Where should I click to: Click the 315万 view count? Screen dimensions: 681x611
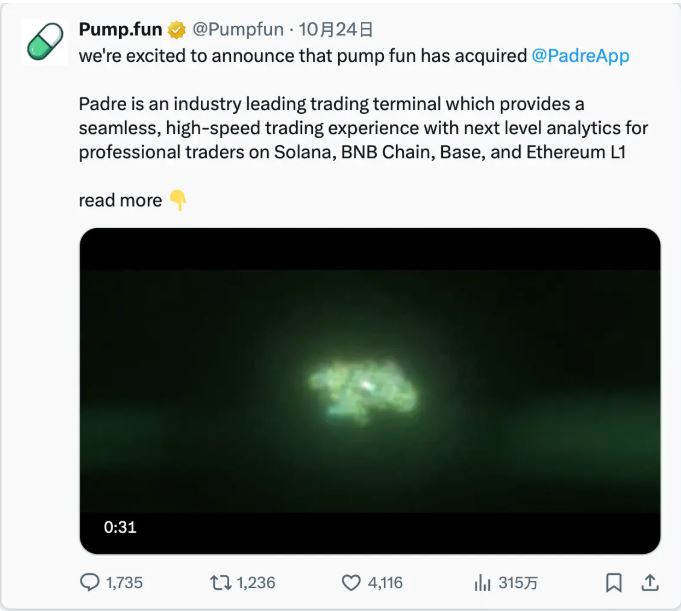(519, 582)
